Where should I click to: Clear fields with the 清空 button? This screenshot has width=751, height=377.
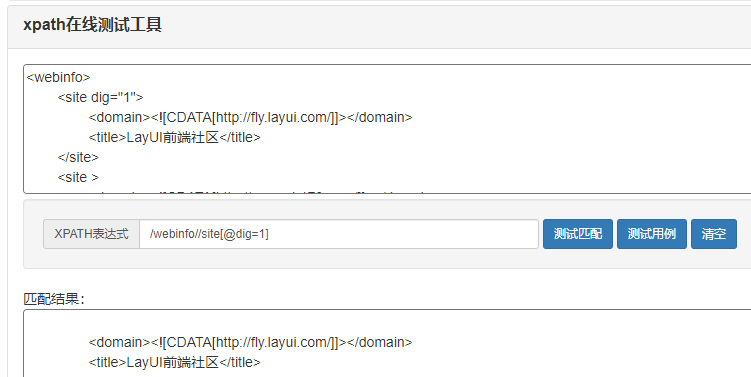tap(714, 234)
